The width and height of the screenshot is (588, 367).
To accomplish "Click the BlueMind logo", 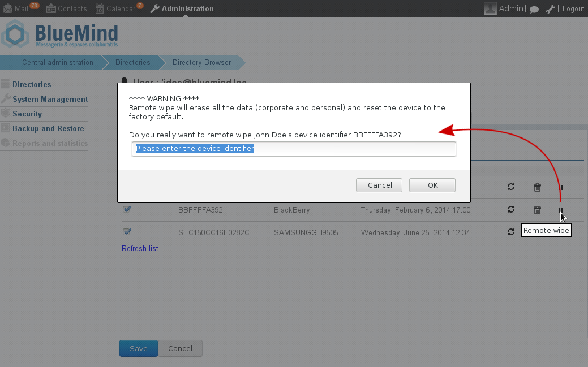I will pyautogui.click(x=59, y=34).
